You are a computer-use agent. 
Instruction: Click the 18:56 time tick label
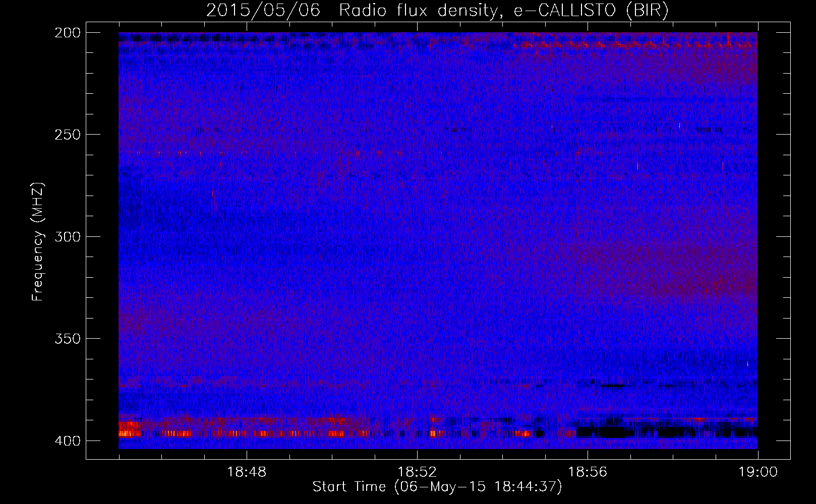(x=588, y=472)
